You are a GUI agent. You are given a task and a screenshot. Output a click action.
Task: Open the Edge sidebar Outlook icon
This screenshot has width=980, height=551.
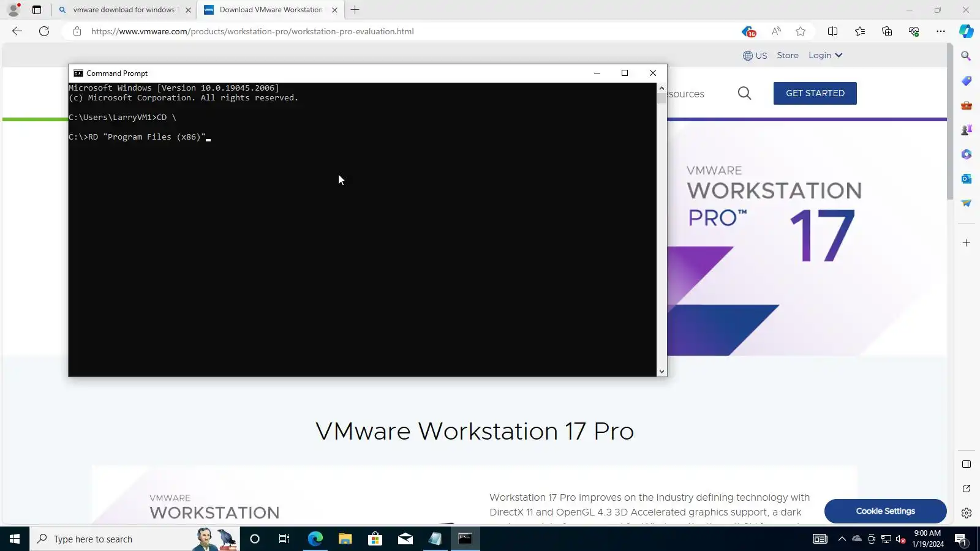tap(967, 179)
